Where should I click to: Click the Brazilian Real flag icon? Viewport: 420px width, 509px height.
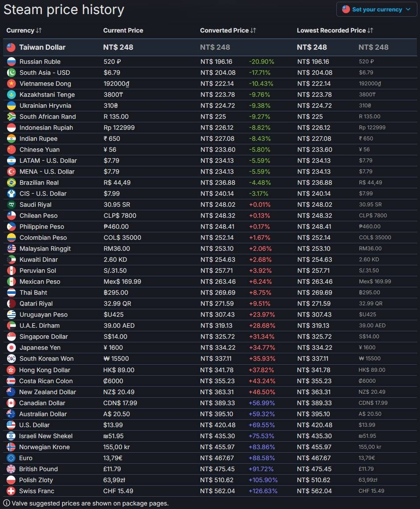point(11,183)
